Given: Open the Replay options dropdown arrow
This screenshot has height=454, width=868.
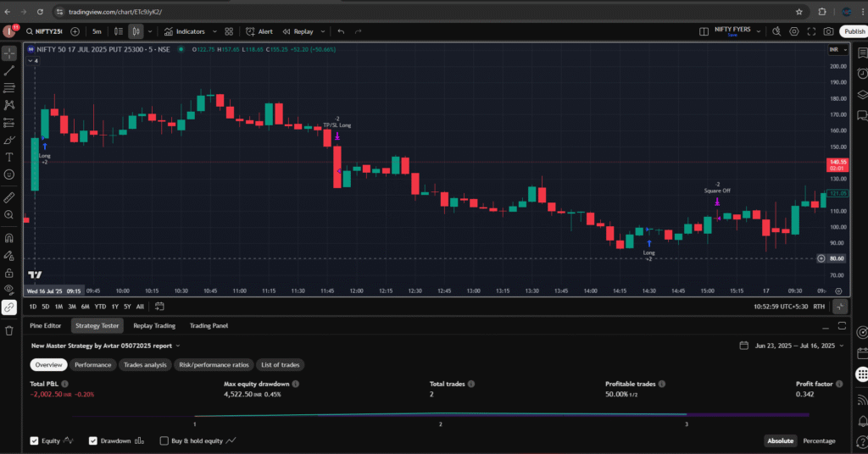Looking at the screenshot, I should (x=323, y=31).
